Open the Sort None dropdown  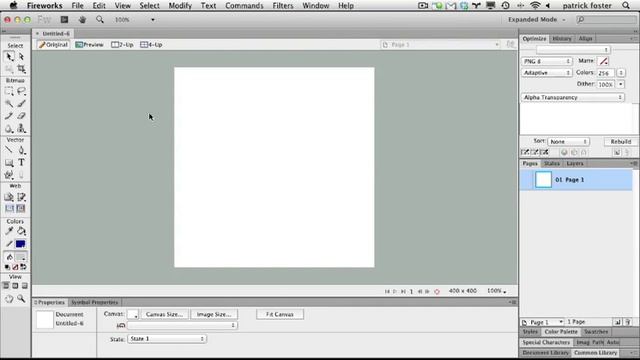[568, 142]
